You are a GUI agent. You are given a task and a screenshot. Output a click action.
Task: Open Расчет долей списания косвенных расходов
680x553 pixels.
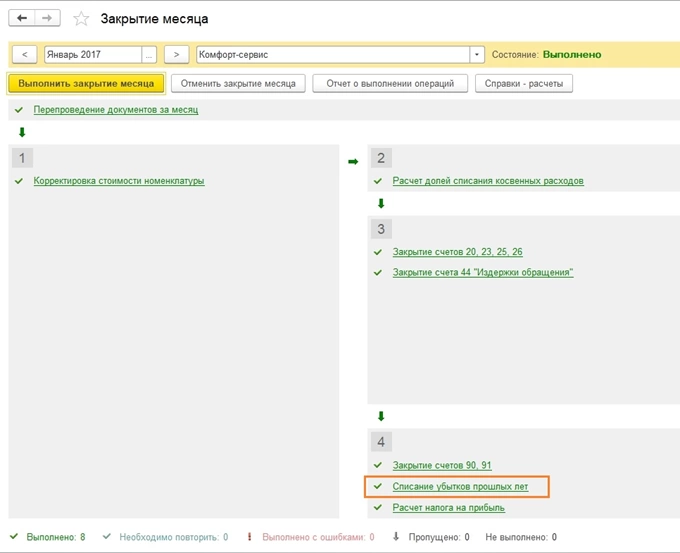pos(488,181)
